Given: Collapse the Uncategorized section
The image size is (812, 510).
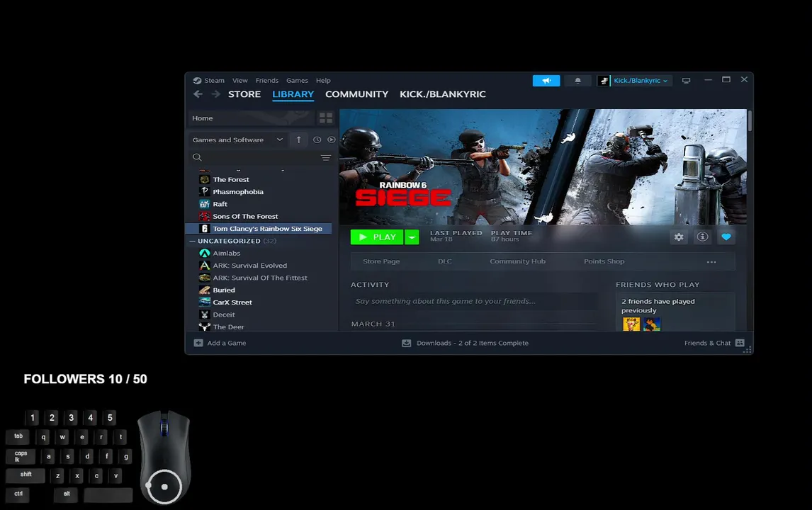Looking at the screenshot, I should click(x=193, y=242).
